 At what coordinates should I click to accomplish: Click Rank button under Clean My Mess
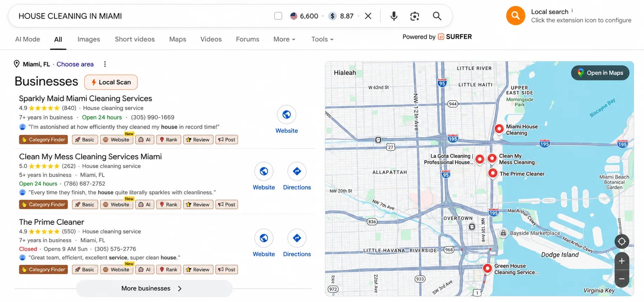(168, 205)
